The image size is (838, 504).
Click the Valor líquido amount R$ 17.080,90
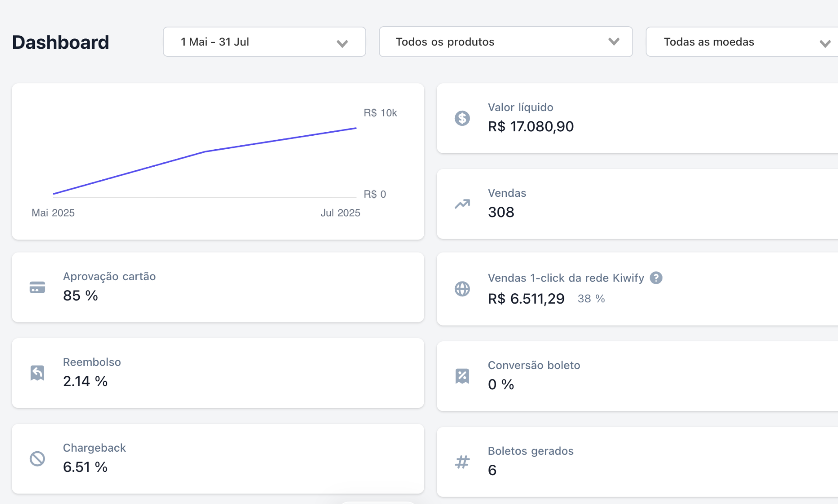click(530, 127)
